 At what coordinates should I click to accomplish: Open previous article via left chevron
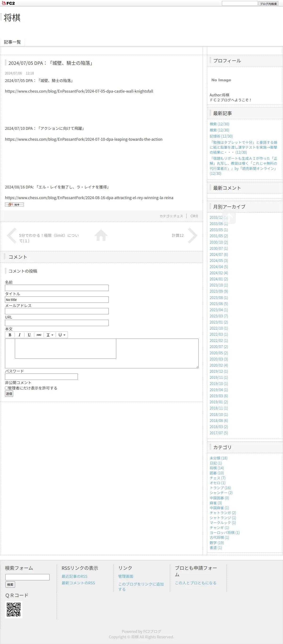[12, 235]
